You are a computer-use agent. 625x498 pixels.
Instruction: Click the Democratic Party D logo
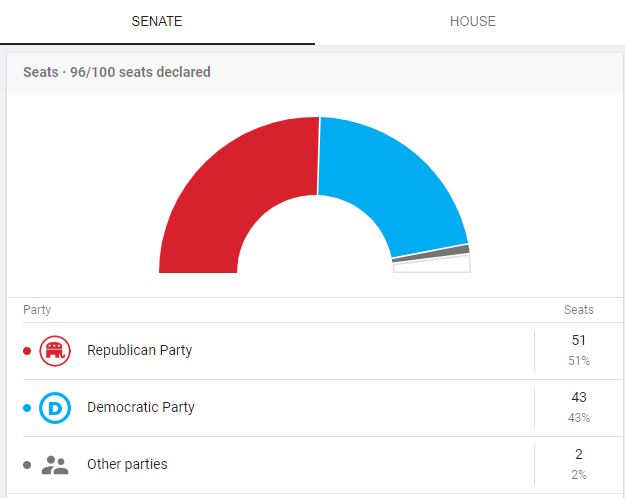coord(55,408)
